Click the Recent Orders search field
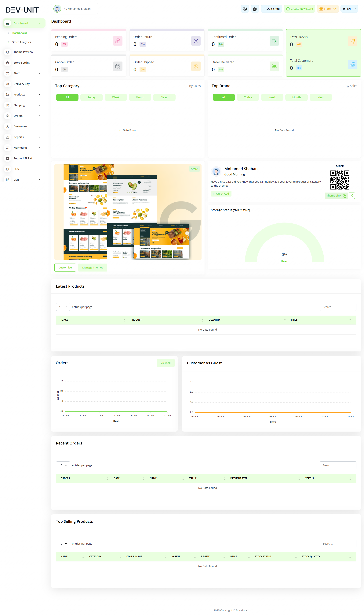Viewport: 364px width, 615px height. (338, 465)
